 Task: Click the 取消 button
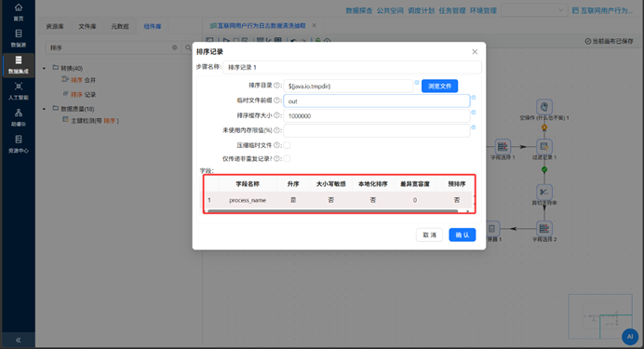[x=429, y=235]
